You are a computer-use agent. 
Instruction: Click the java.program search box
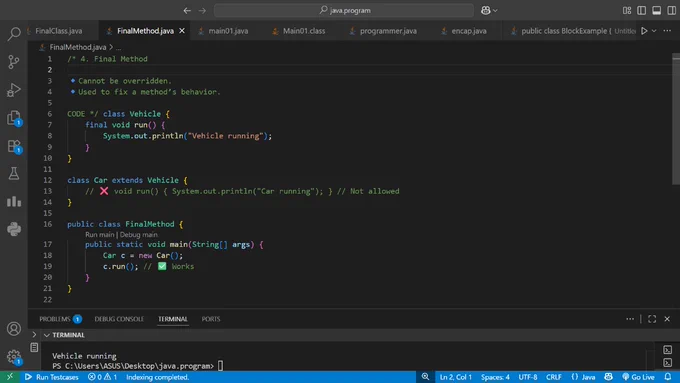tap(344, 10)
